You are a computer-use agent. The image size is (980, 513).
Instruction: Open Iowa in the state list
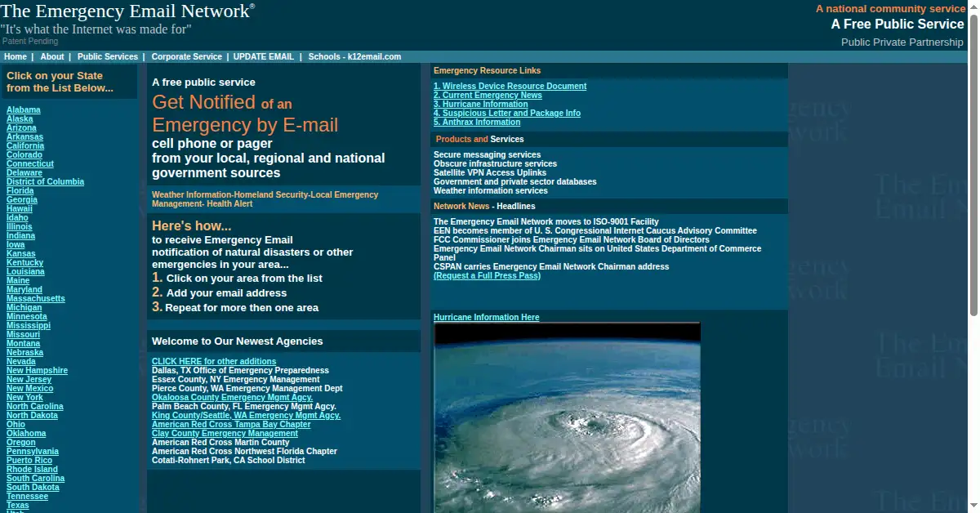16,244
